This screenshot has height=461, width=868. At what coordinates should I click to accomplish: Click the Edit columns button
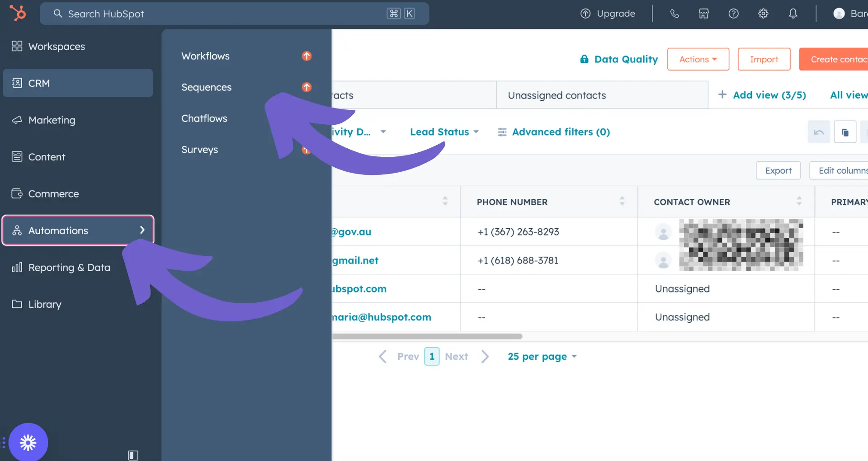pyautogui.click(x=839, y=170)
